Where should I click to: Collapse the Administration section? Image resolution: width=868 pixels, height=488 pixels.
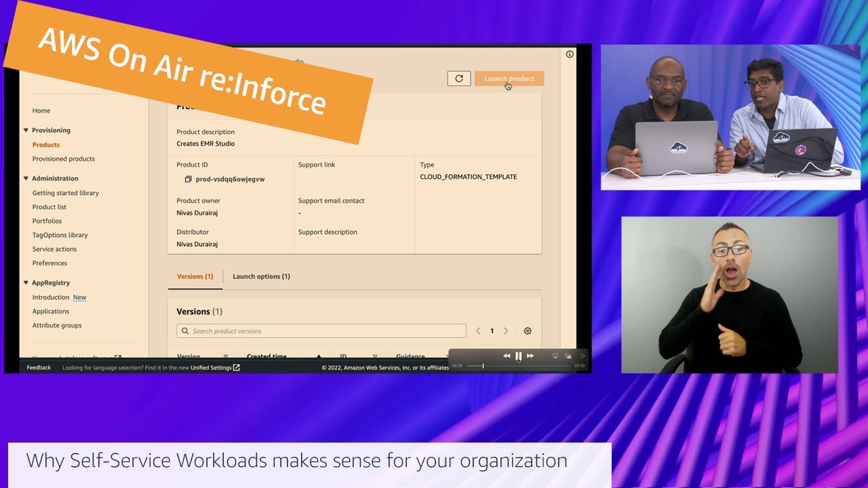tap(26, 178)
